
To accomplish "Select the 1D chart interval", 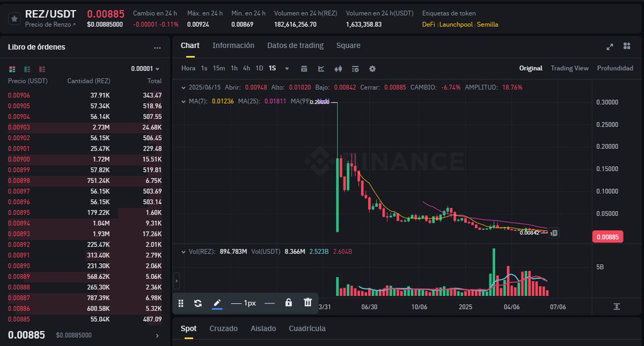I will pyautogui.click(x=259, y=69).
